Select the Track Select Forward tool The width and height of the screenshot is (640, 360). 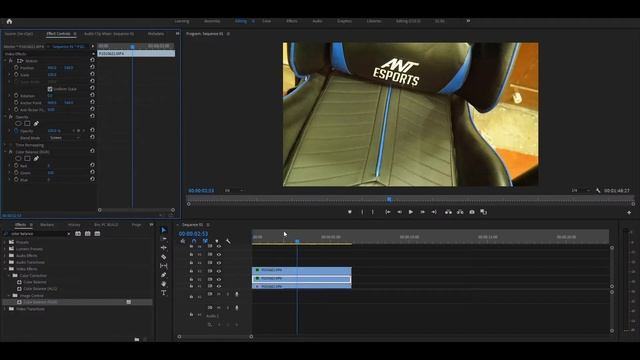click(x=164, y=239)
